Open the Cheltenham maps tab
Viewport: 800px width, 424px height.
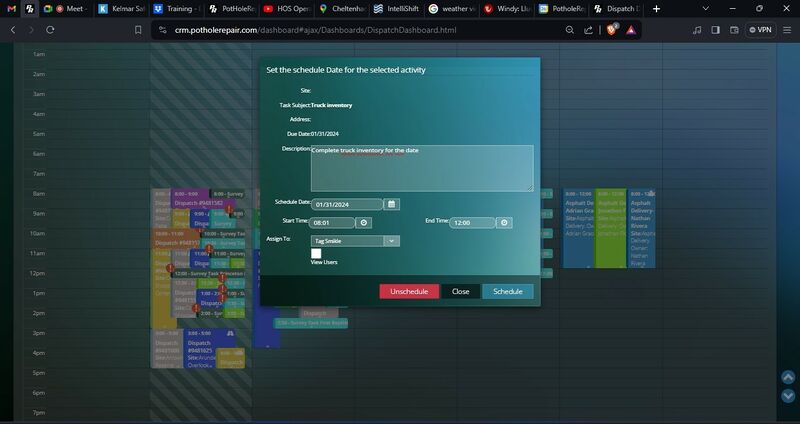342,9
